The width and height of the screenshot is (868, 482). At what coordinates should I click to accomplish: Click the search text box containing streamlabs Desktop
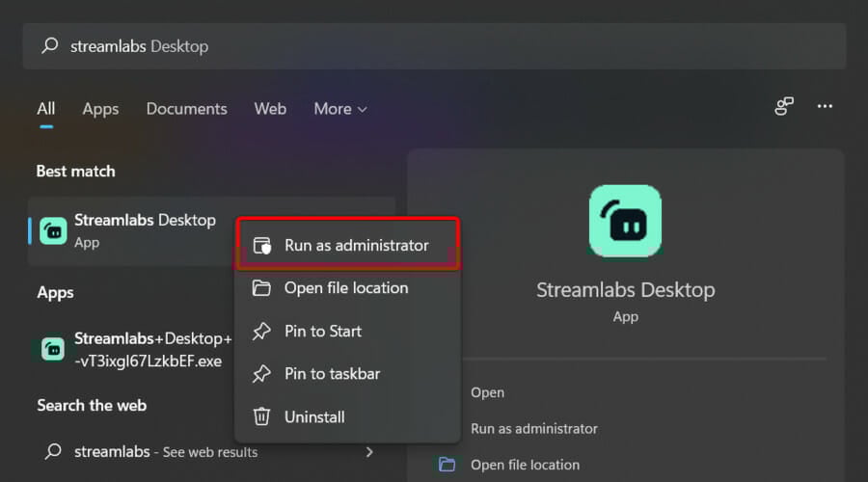tap(435, 46)
